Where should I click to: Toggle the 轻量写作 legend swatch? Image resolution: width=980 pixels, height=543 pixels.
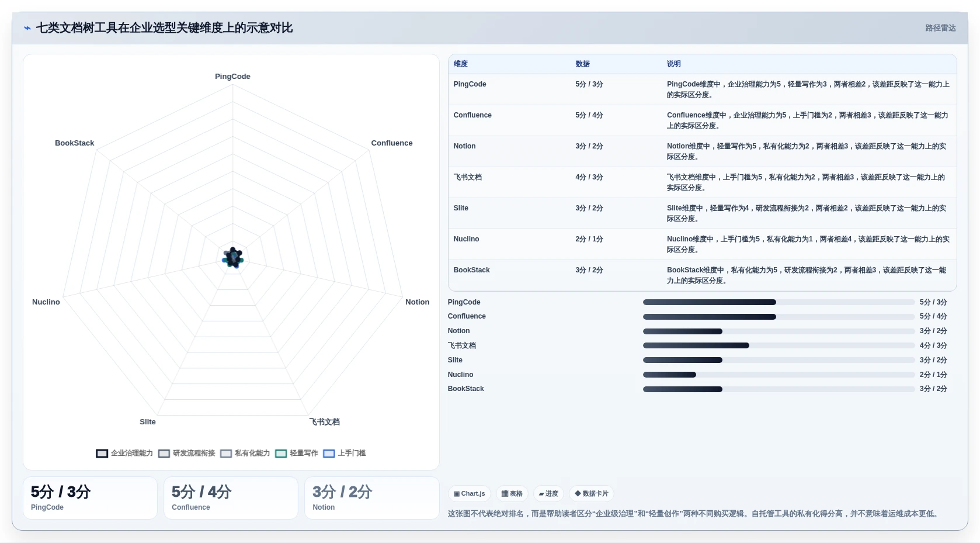pos(281,454)
